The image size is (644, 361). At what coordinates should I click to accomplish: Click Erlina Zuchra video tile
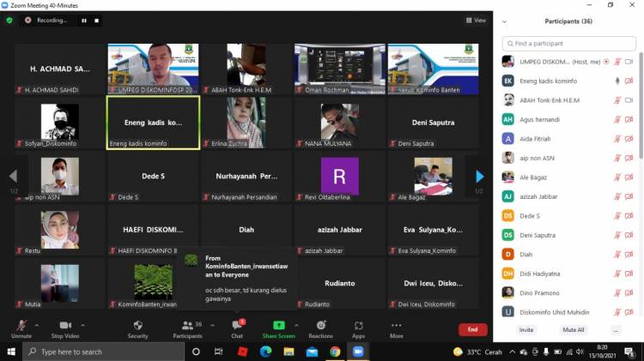click(246, 123)
